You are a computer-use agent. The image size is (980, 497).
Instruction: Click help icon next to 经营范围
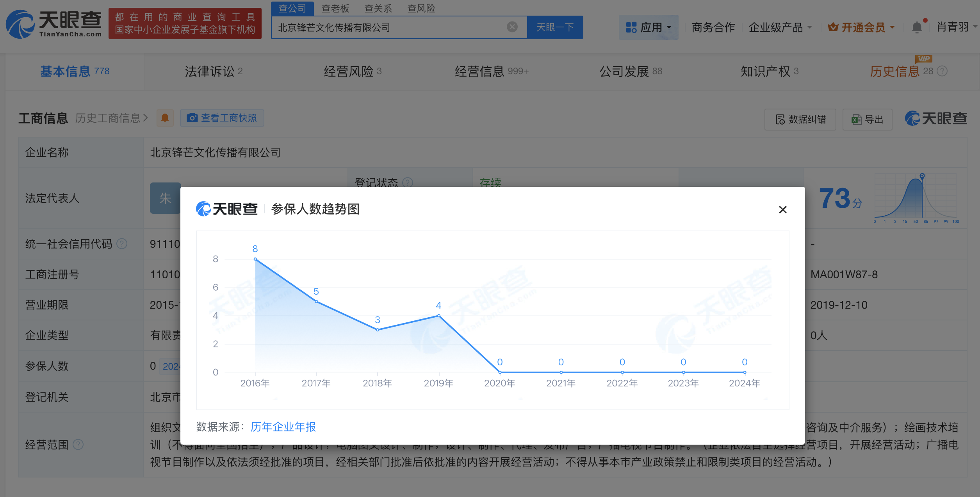[x=78, y=445]
